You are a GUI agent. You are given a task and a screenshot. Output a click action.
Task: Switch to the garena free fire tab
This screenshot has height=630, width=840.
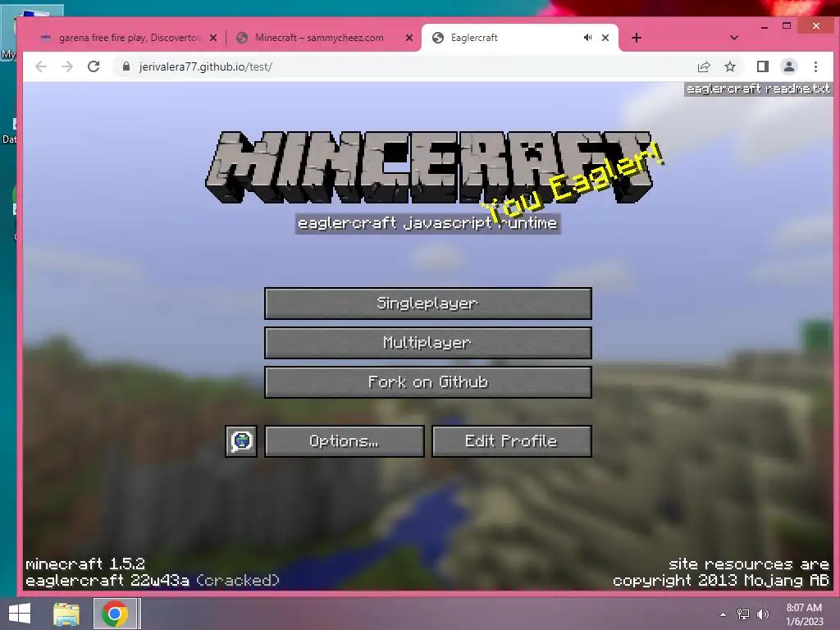tap(127, 38)
